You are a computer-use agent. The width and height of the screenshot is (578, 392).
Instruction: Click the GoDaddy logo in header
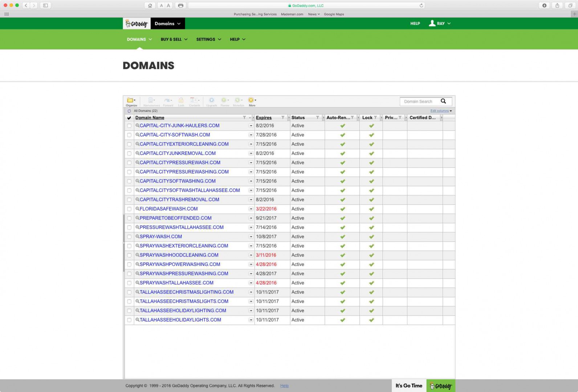pyautogui.click(x=137, y=24)
